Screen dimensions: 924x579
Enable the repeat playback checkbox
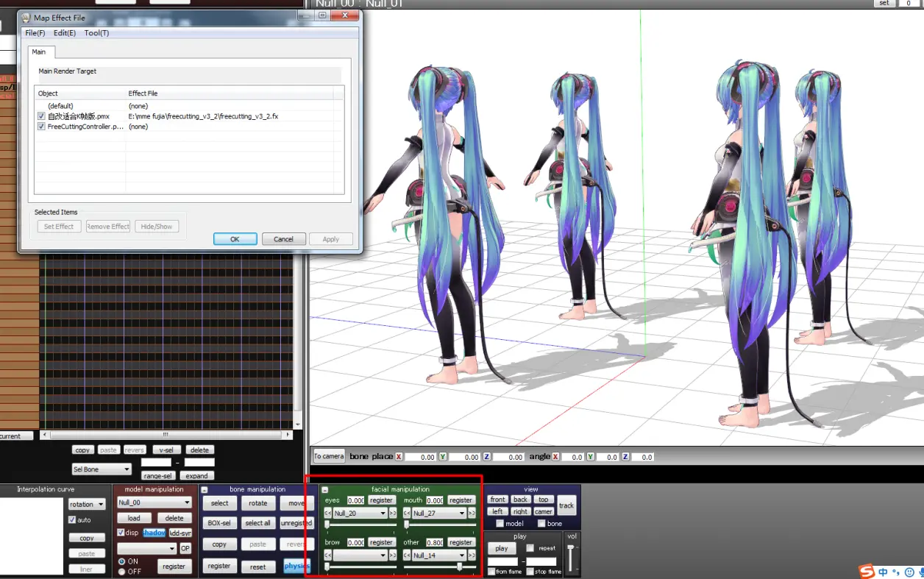coord(530,548)
